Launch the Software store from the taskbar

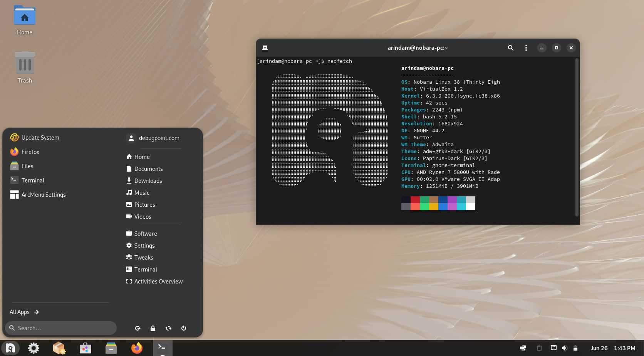[85, 348]
